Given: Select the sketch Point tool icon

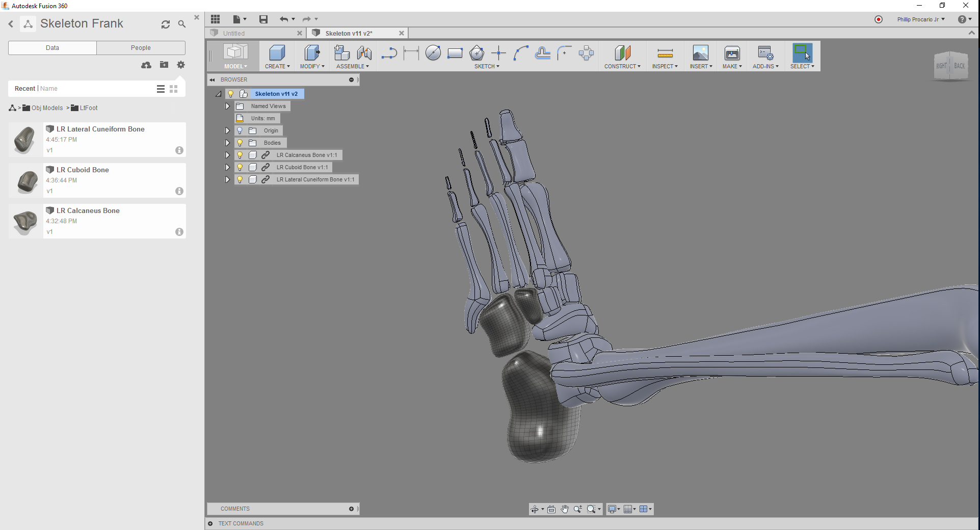Looking at the screenshot, I should pyautogui.click(x=499, y=53).
